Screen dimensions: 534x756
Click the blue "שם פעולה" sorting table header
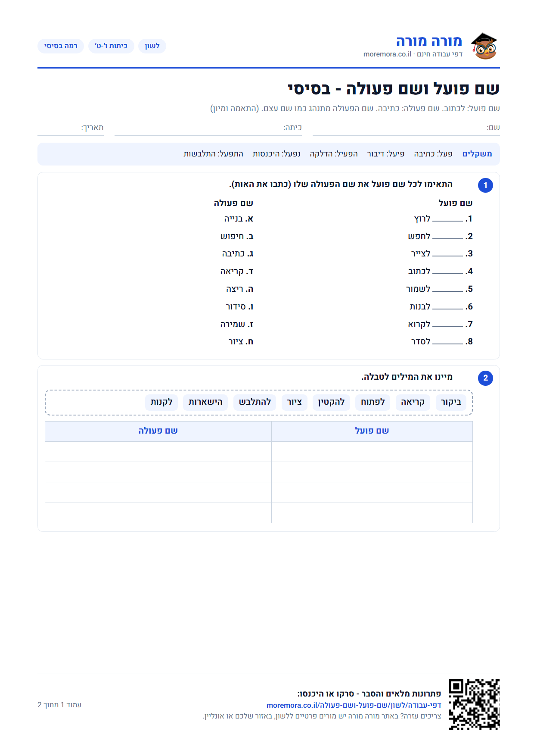158,431
